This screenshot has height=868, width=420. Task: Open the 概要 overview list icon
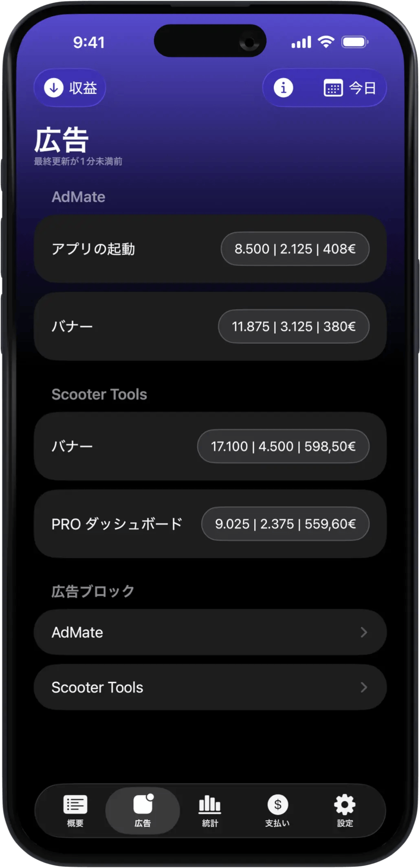75,804
